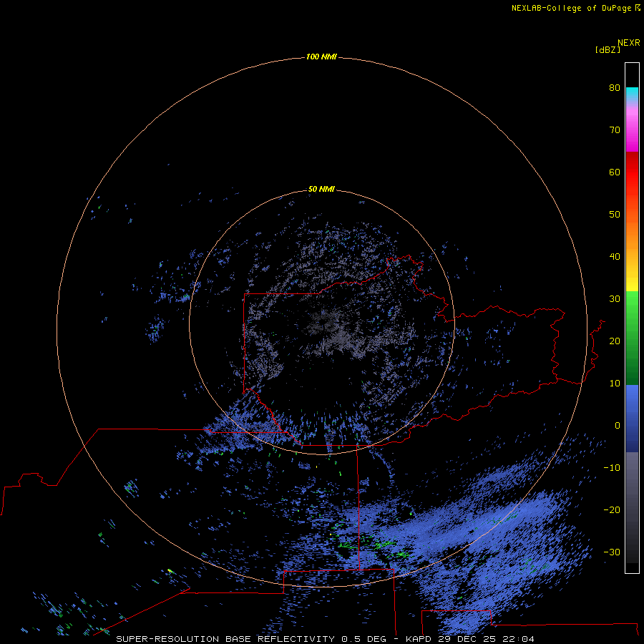The height and width of the screenshot is (644, 644).
Task: Click the 50 dBZ scale value
Action: click(x=615, y=215)
